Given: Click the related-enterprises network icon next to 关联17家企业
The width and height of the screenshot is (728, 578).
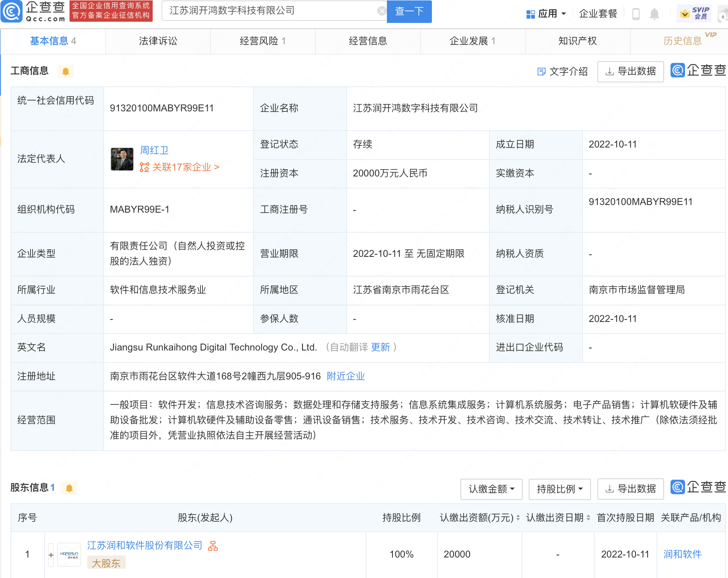Looking at the screenshot, I should click(x=144, y=167).
